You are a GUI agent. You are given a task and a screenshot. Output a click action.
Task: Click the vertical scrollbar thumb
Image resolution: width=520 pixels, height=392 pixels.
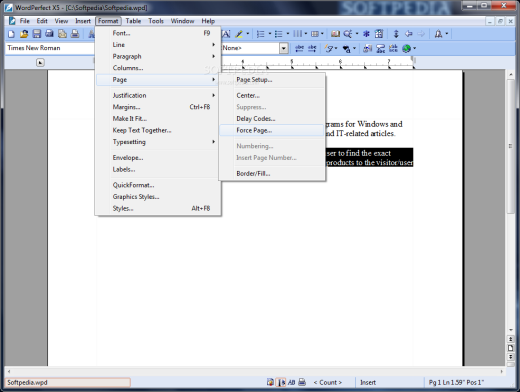pyautogui.click(x=510, y=146)
